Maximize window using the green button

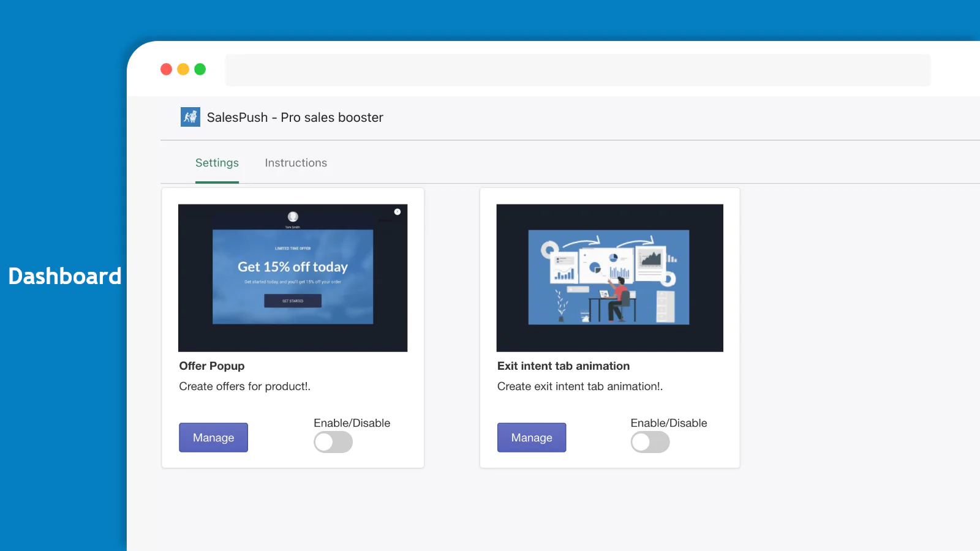[200, 69]
